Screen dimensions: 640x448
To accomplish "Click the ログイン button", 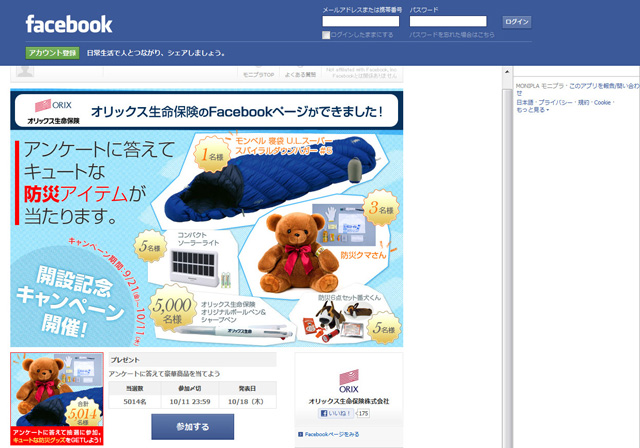I will (516, 22).
